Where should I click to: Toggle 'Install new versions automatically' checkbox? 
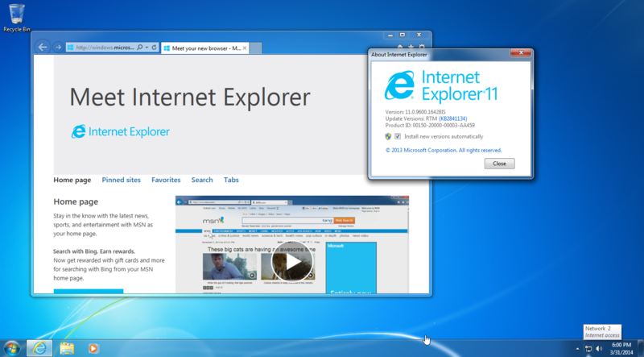click(398, 136)
